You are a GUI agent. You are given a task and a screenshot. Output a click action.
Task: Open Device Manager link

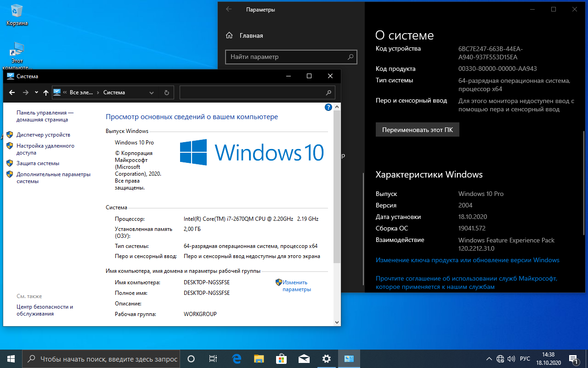pyautogui.click(x=43, y=135)
